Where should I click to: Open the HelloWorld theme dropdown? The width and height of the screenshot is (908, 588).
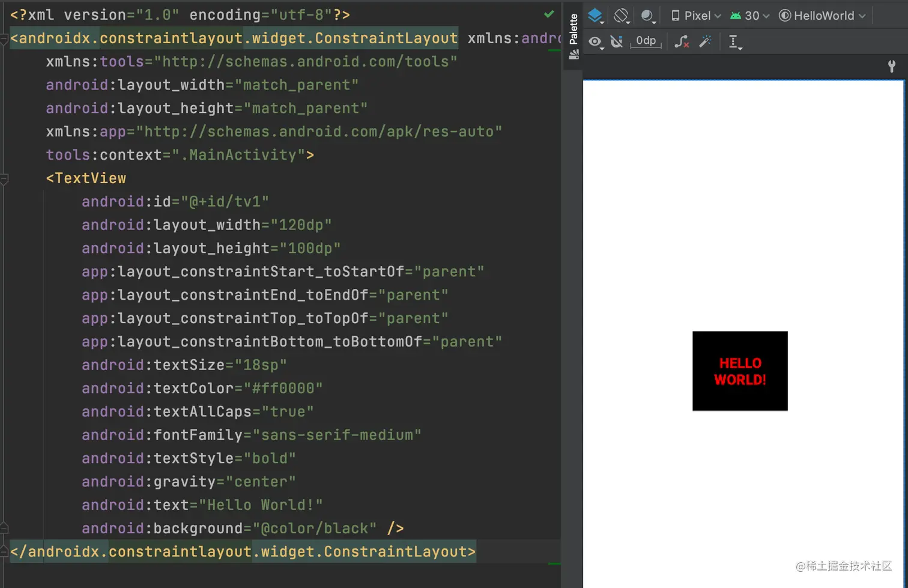(x=822, y=16)
